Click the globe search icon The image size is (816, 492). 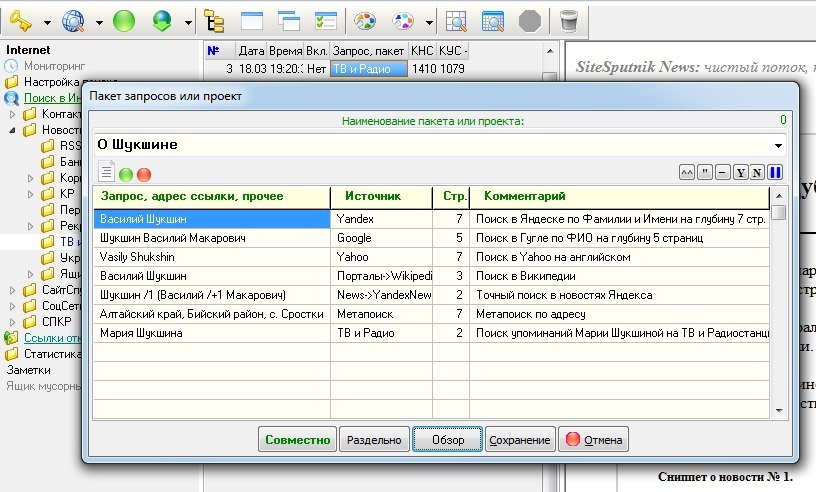coord(73,20)
